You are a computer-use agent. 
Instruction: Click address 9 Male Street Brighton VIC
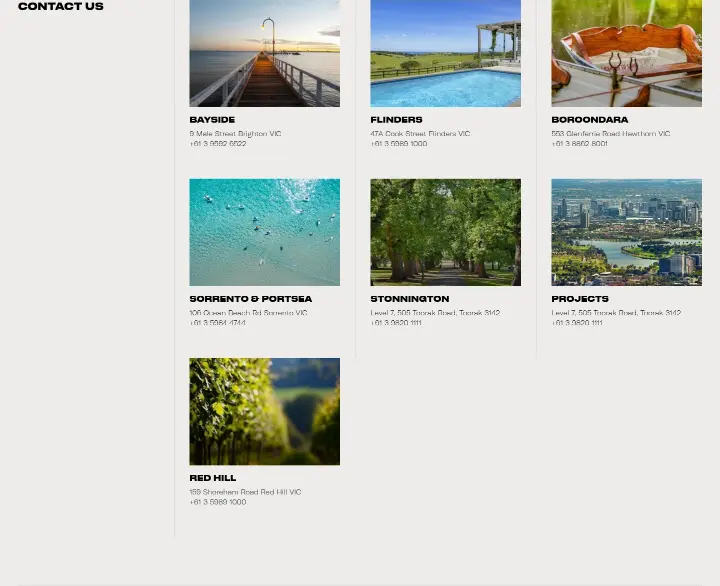235,134
